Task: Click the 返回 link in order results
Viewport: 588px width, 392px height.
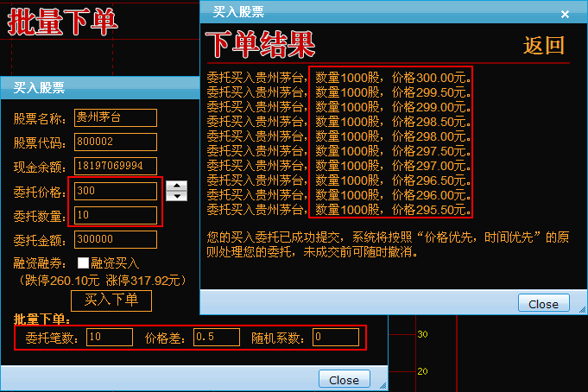Action: pyautogui.click(x=544, y=46)
